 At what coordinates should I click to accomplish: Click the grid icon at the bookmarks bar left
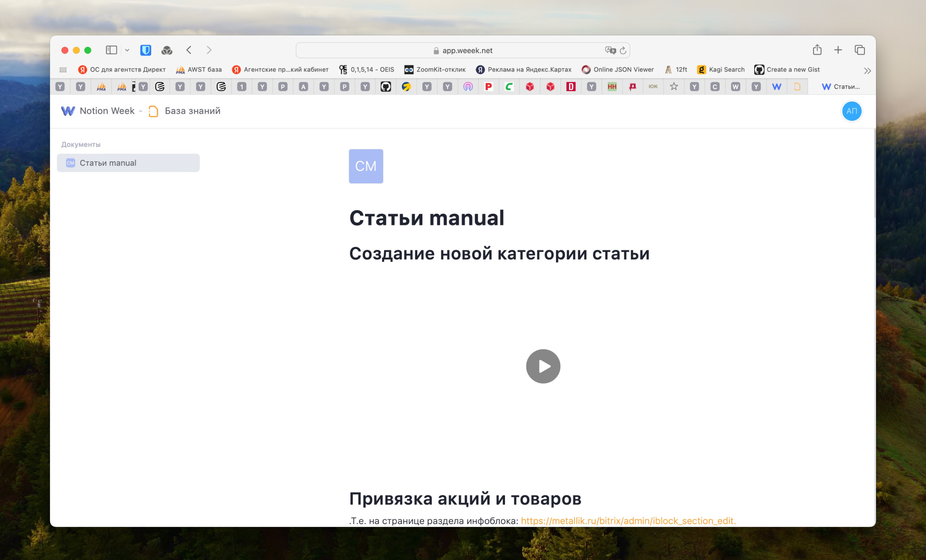(x=63, y=69)
